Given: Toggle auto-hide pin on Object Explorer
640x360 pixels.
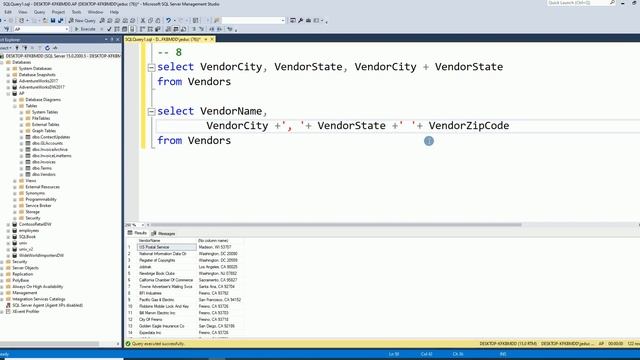Looking at the screenshot, I should pos(112,40).
